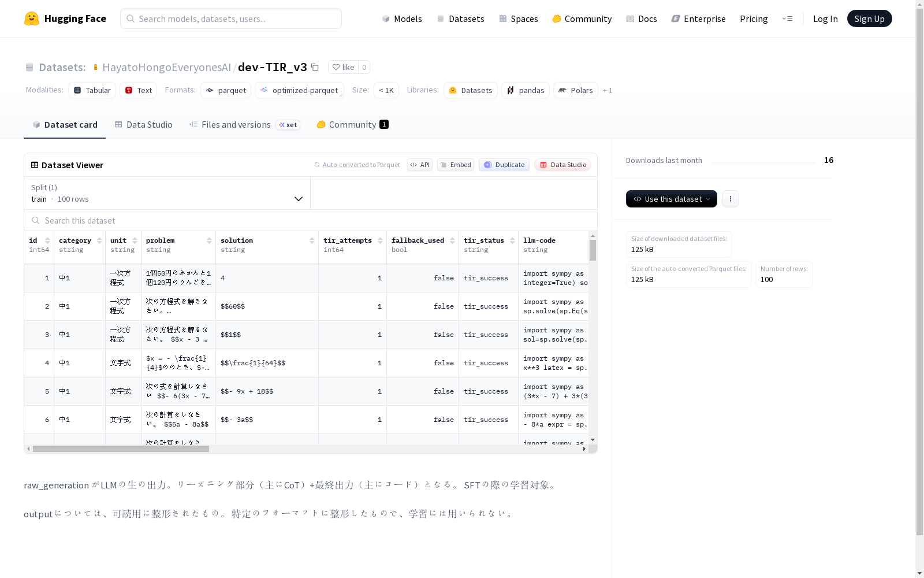Open the Files and versions tab
The height and width of the screenshot is (578, 924).
pos(245,125)
